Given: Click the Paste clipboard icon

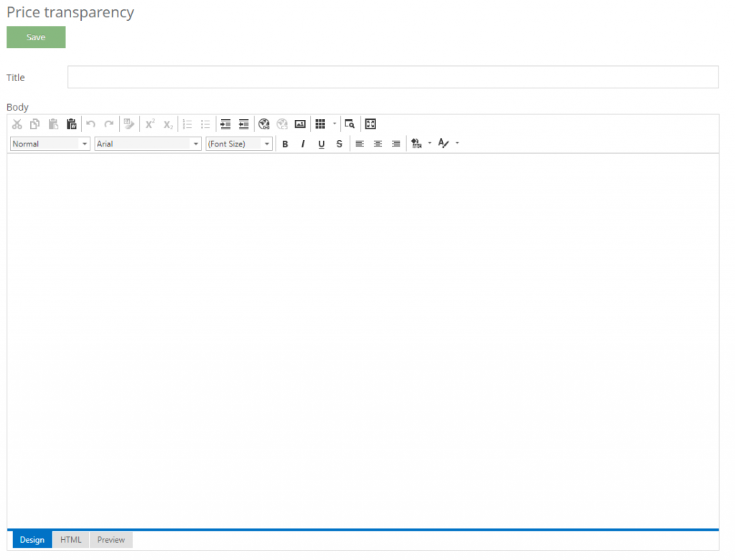Looking at the screenshot, I should coord(53,124).
